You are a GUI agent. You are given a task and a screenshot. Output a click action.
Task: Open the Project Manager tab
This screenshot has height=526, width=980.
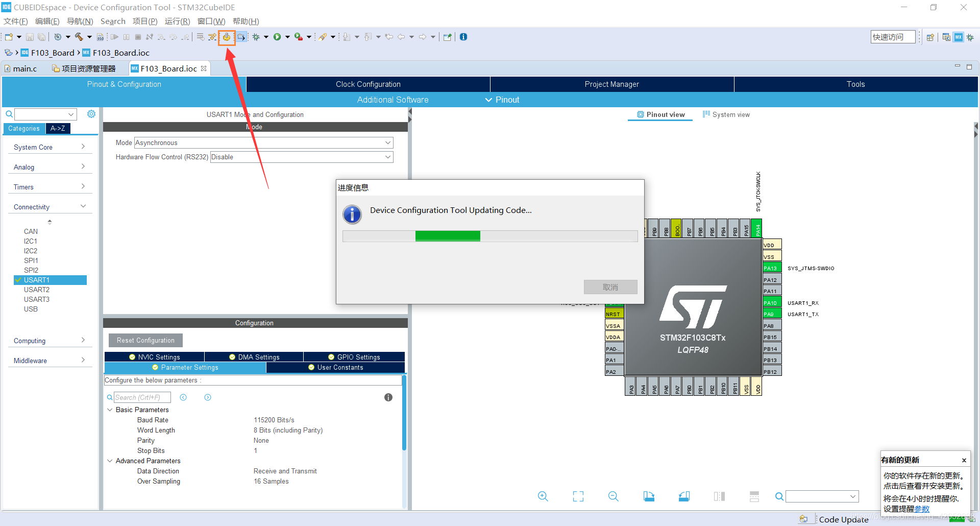point(611,84)
